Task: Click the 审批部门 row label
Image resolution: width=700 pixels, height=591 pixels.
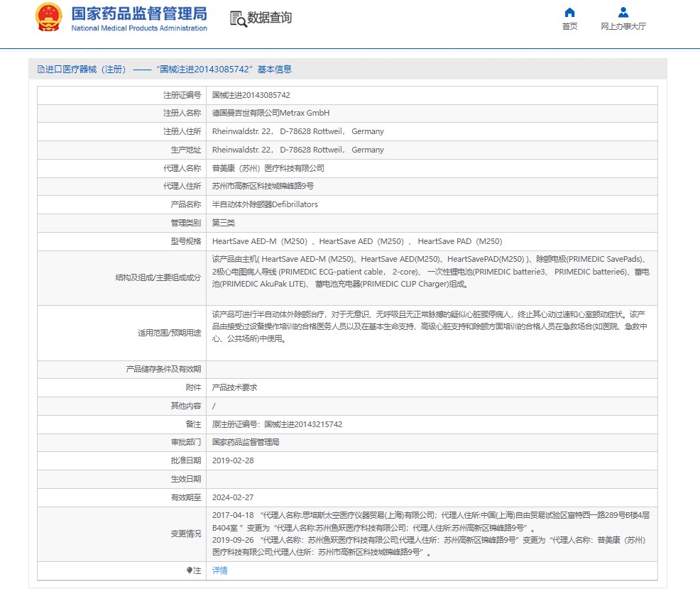Action: click(x=186, y=442)
